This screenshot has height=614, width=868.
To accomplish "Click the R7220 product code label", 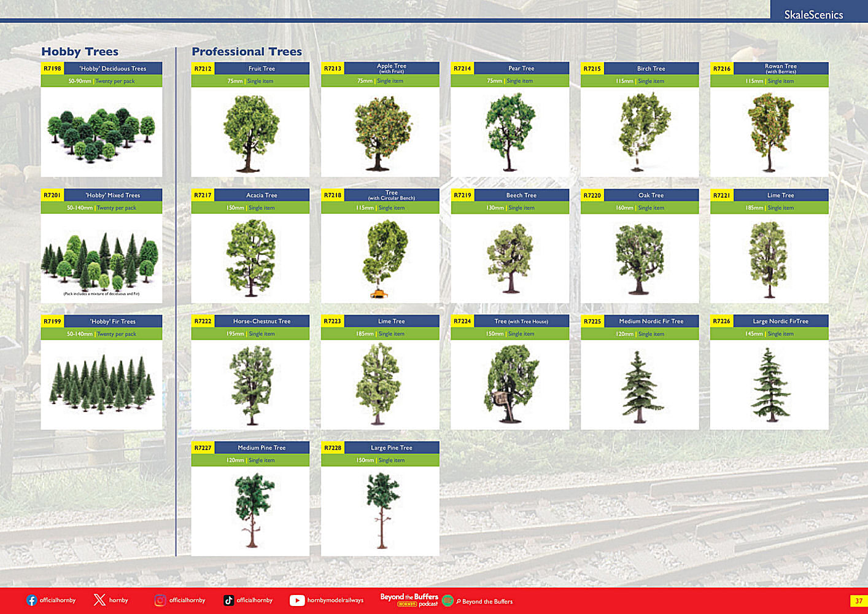I will 592,195.
